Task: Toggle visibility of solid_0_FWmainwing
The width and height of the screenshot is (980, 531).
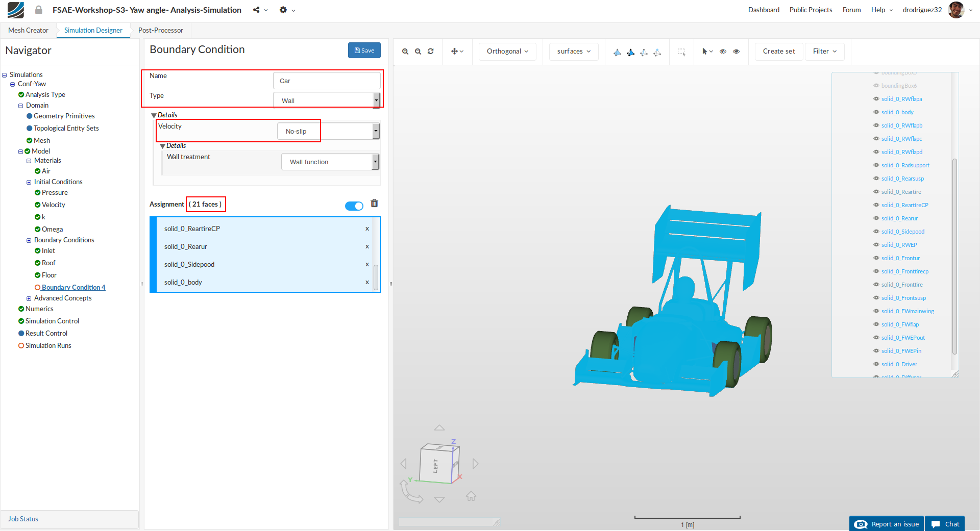Action: pos(876,311)
